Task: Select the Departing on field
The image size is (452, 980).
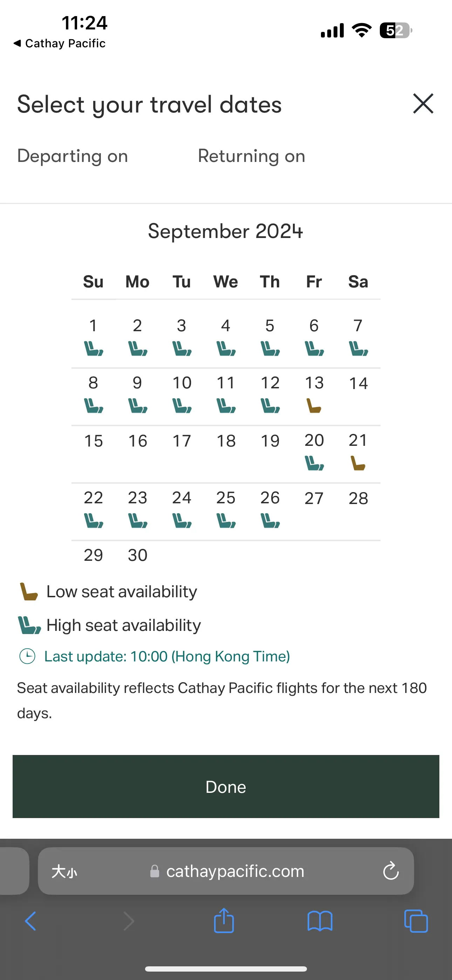Action: pyautogui.click(x=73, y=156)
